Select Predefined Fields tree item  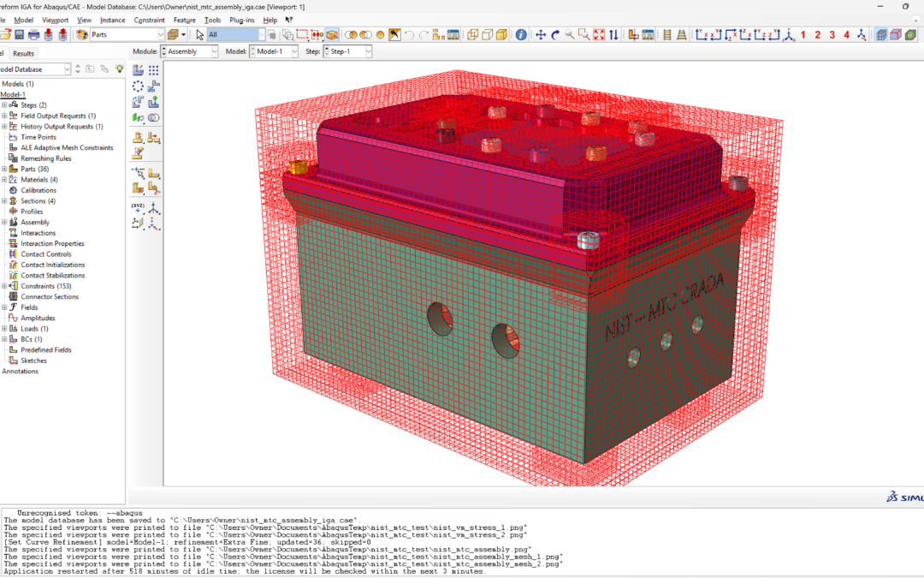pos(46,349)
